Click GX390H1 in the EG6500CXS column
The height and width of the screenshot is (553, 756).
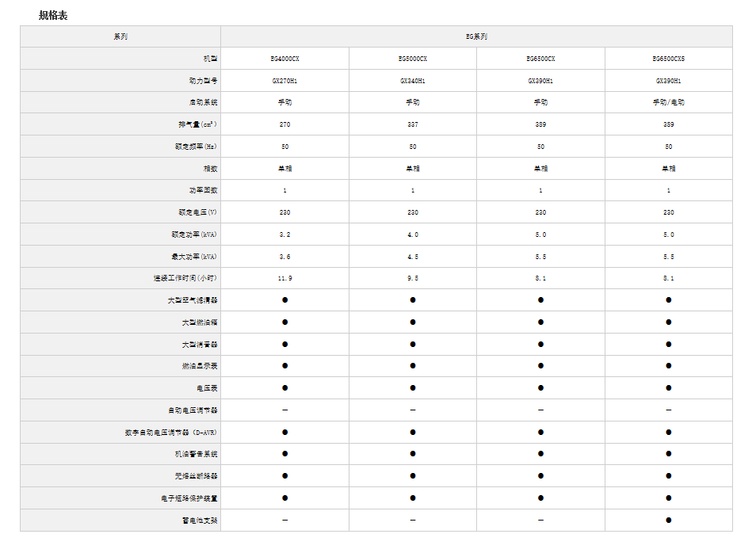coord(668,81)
